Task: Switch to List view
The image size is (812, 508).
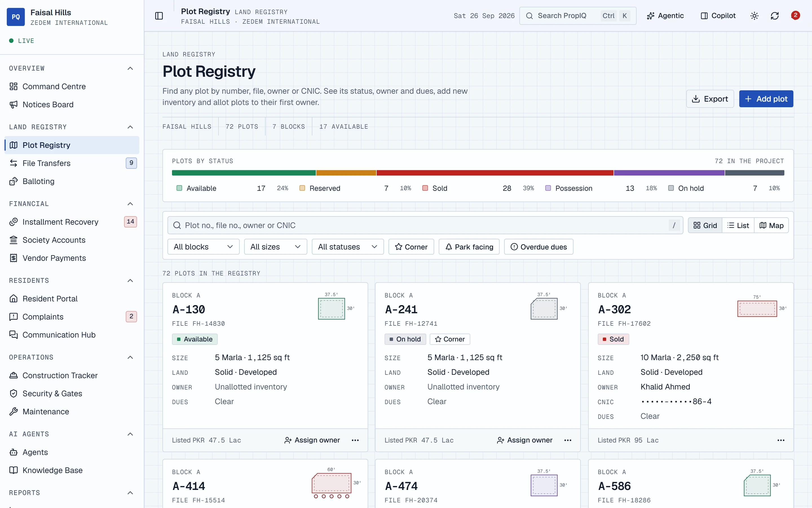Action: (x=738, y=225)
